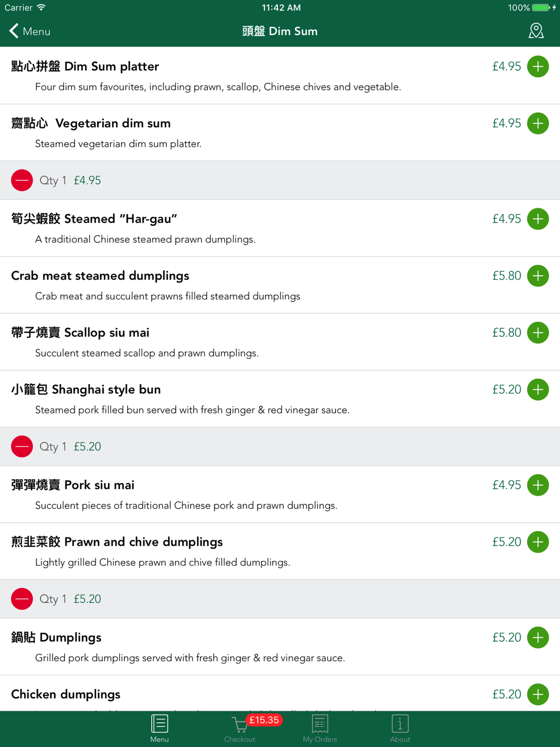The image size is (560, 747).
Task: Add grilled pork Dumplings to order
Action: point(538,638)
